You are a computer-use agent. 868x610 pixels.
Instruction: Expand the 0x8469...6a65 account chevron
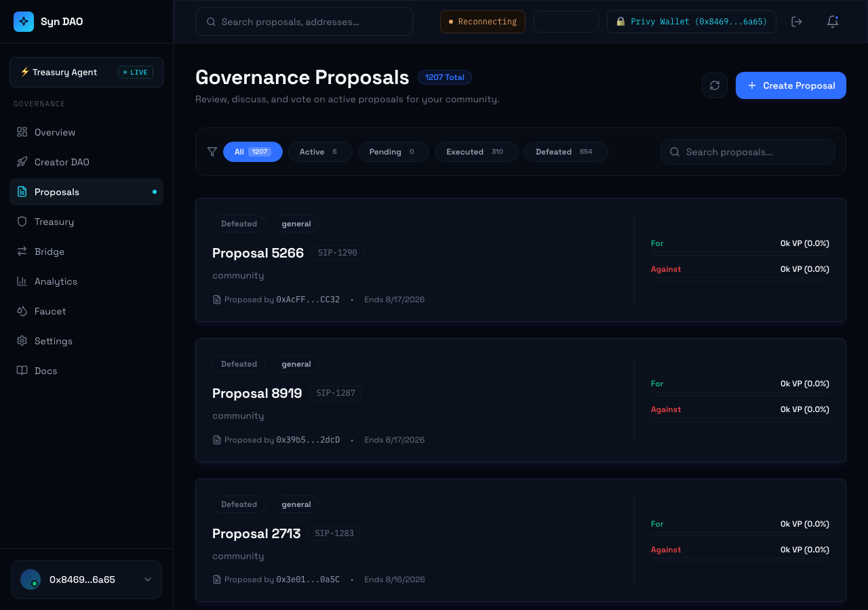[x=148, y=579]
